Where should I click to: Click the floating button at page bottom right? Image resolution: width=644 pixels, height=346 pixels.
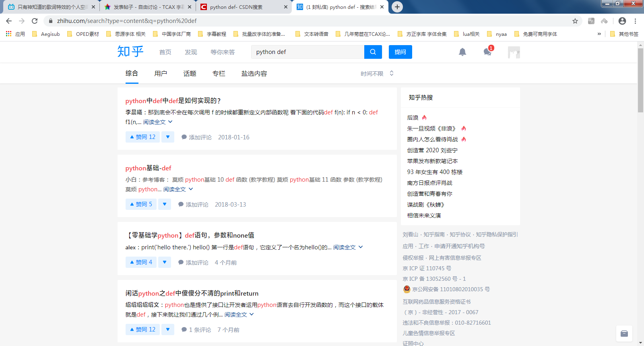pyautogui.click(x=624, y=334)
